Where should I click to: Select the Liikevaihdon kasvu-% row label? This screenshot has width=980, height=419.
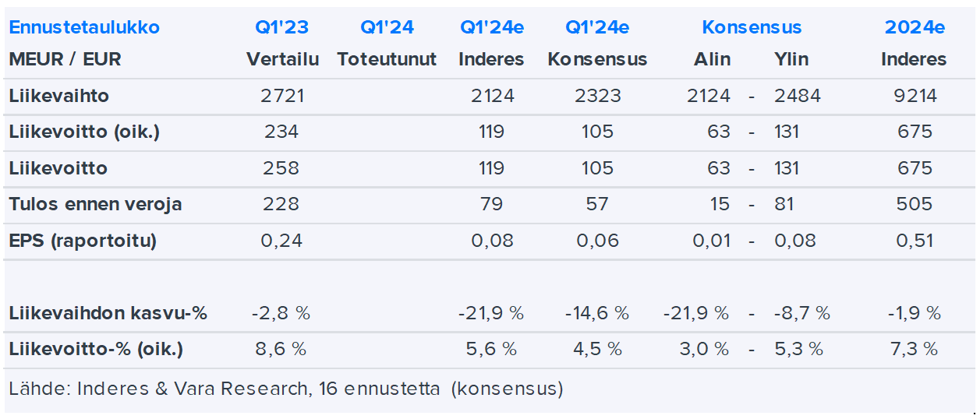coord(108,313)
